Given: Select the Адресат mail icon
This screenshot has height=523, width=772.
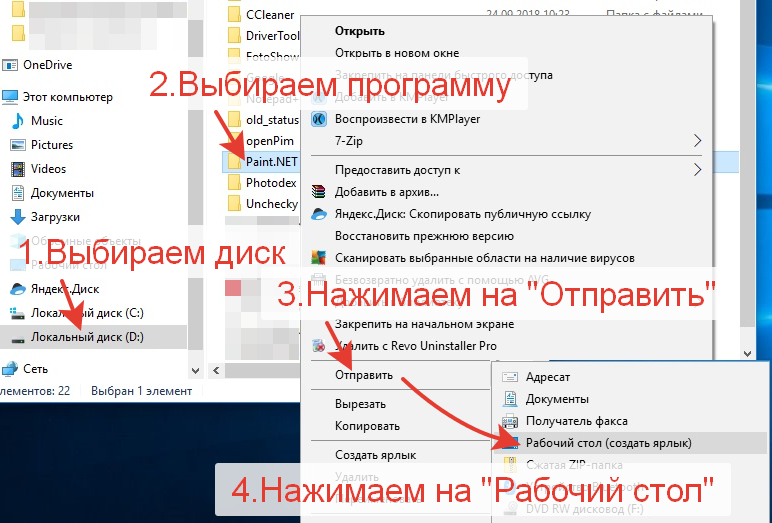Looking at the screenshot, I should point(510,377).
